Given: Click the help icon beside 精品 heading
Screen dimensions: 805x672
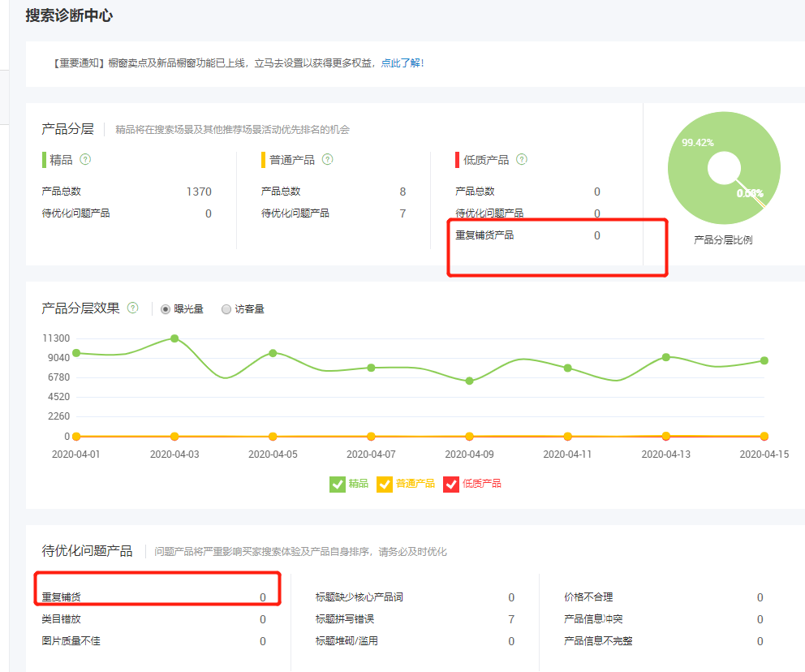Looking at the screenshot, I should pyautogui.click(x=85, y=160).
